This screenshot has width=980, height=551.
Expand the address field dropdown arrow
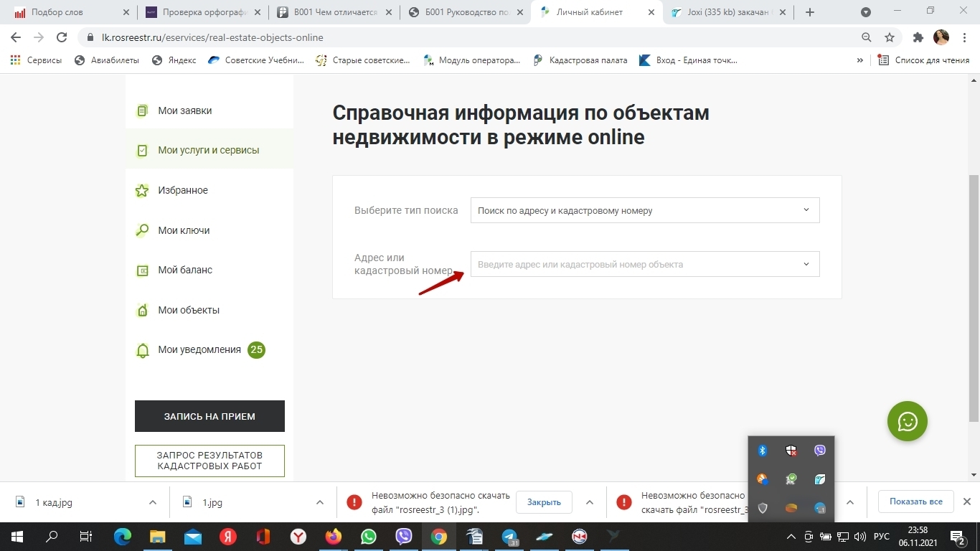tap(806, 264)
